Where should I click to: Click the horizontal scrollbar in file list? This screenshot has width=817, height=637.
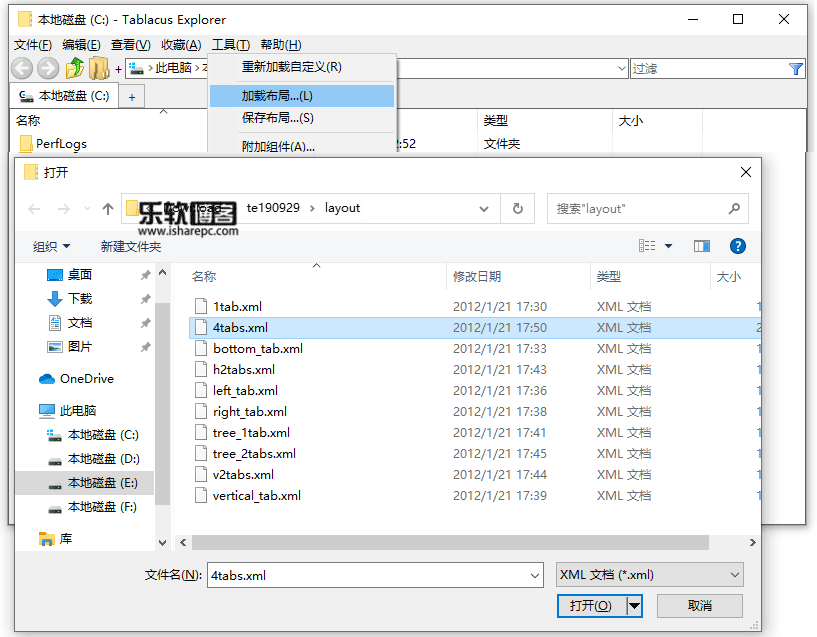[x=450, y=542]
